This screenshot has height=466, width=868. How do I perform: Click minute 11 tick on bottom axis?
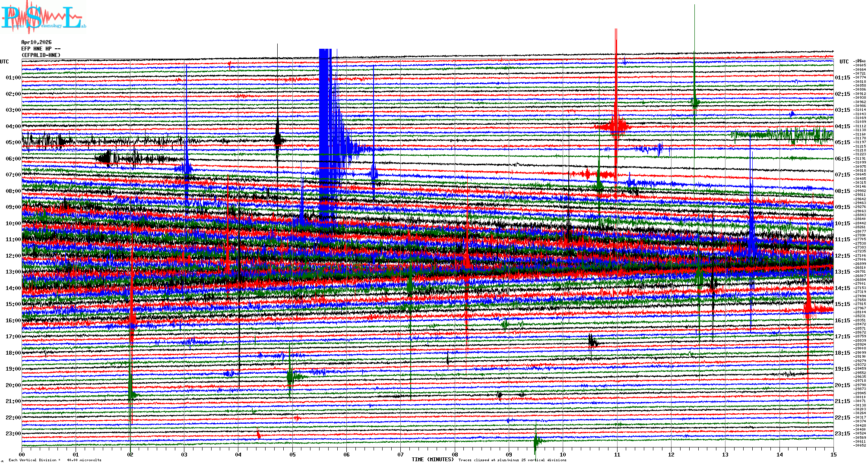[617, 454]
